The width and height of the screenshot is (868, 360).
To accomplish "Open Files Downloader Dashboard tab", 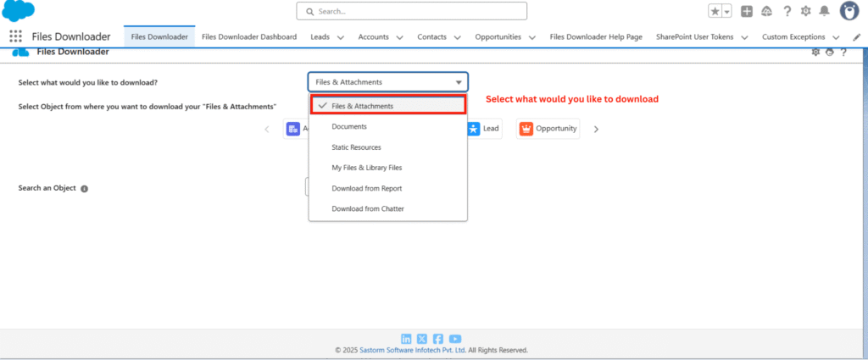I will pos(249,37).
